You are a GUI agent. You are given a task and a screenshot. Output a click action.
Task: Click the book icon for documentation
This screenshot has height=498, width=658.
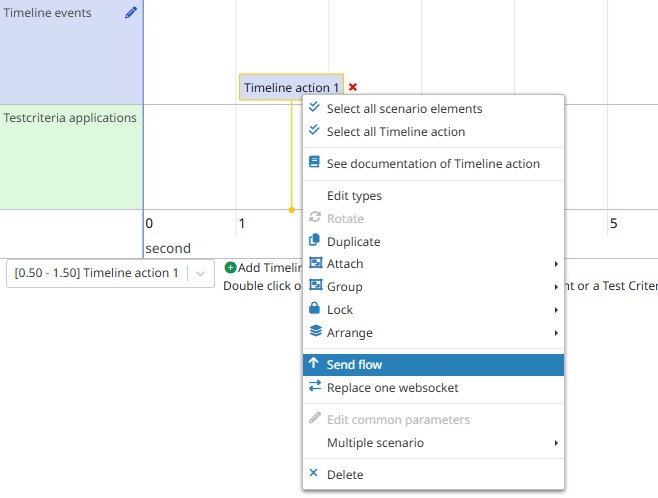(x=314, y=163)
